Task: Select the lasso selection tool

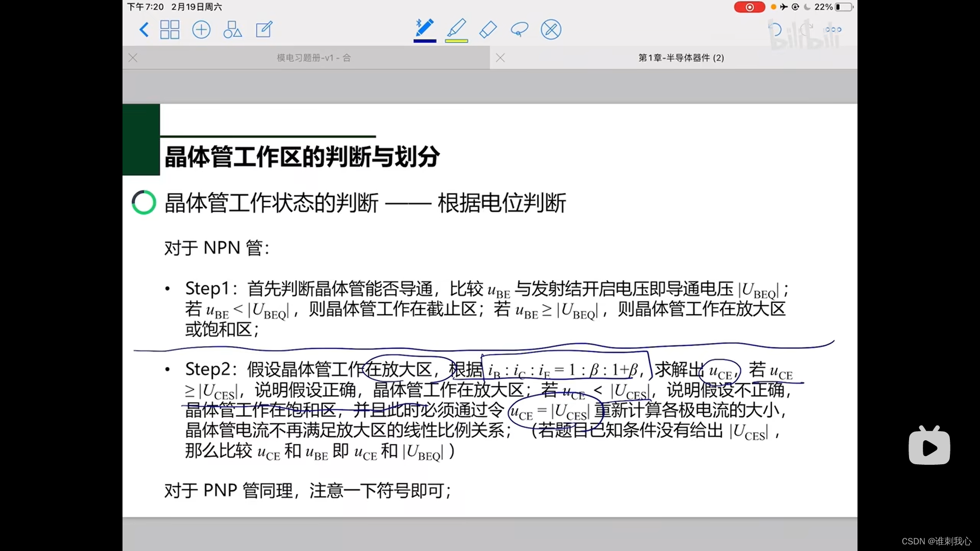Action: pyautogui.click(x=519, y=30)
